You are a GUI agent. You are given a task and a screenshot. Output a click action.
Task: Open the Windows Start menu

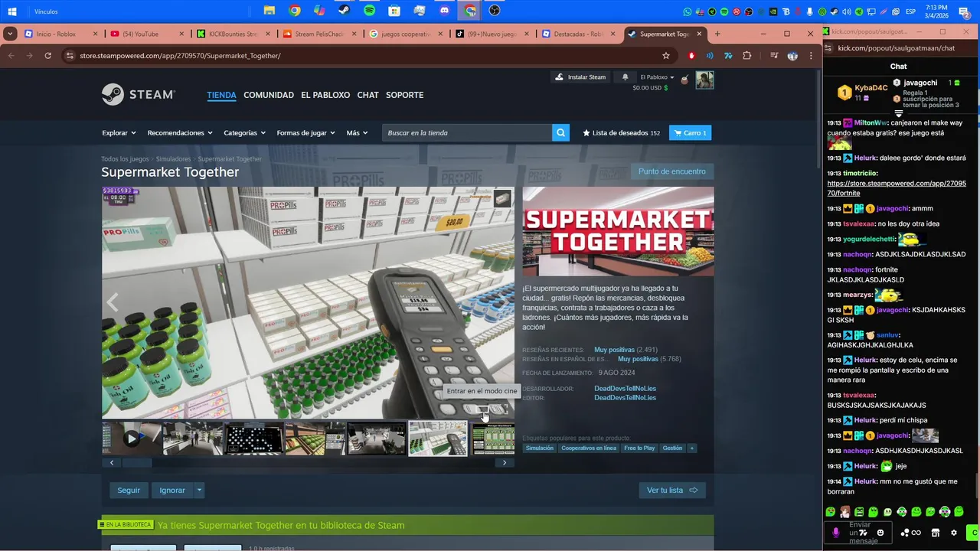click(x=12, y=11)
